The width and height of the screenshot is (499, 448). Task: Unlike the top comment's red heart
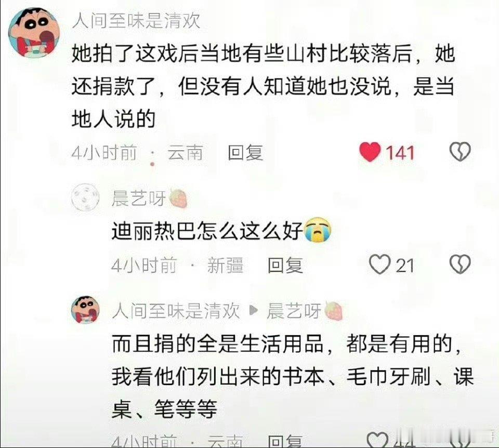370,152
